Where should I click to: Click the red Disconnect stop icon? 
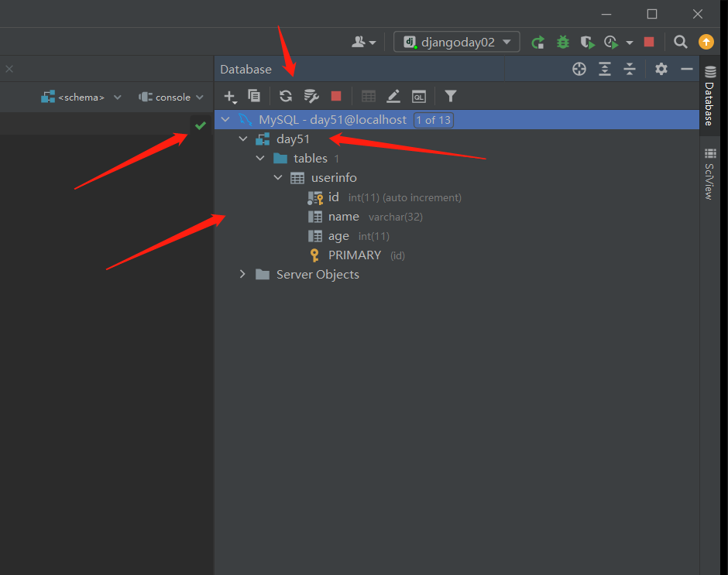[x=336, y=96]
